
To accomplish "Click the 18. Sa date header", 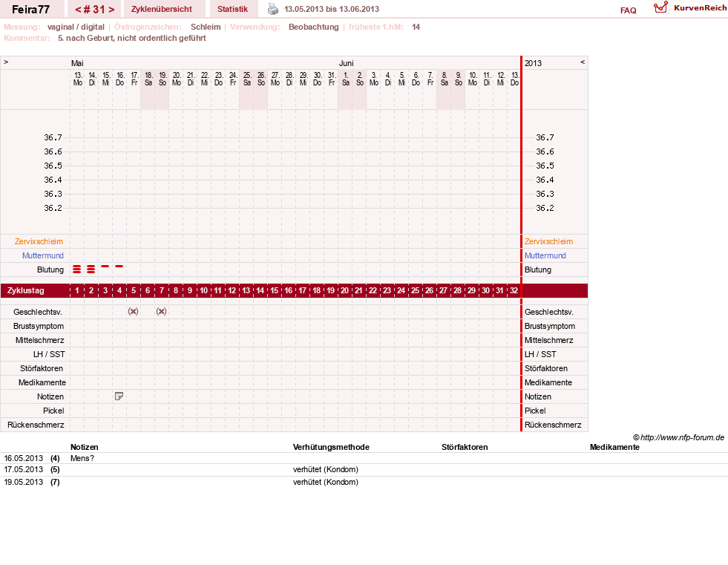I will (148, 79).
